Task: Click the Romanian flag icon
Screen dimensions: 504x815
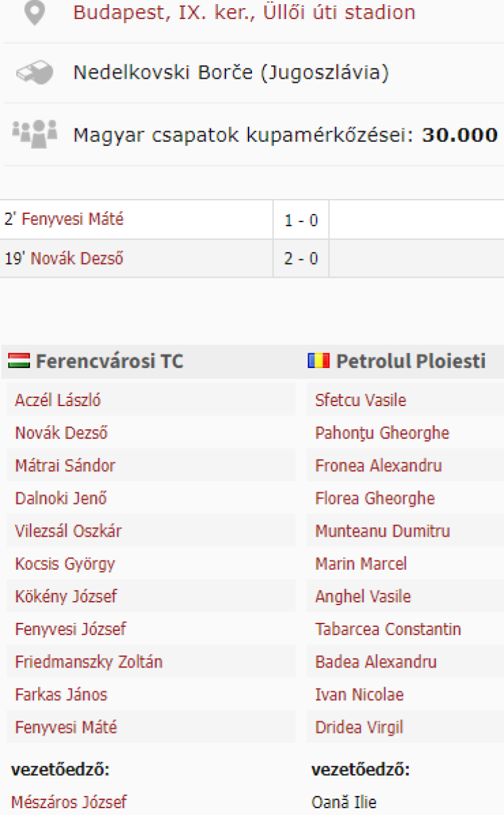Action: pos(319,361)
